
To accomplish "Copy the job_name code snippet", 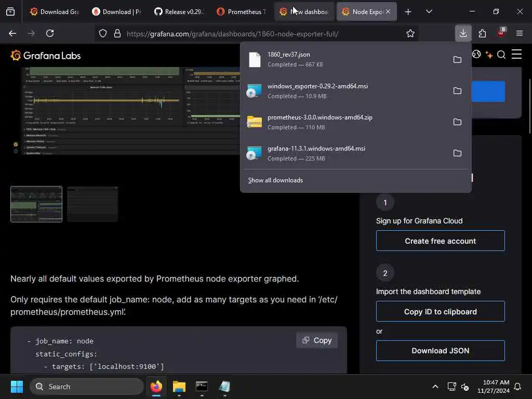I will click(317, 340).
